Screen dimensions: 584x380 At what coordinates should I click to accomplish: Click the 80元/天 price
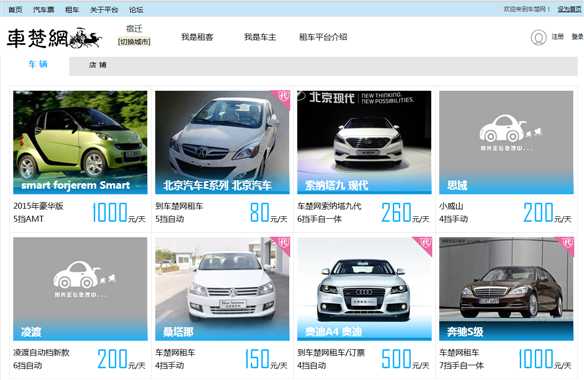click(269, 213)
